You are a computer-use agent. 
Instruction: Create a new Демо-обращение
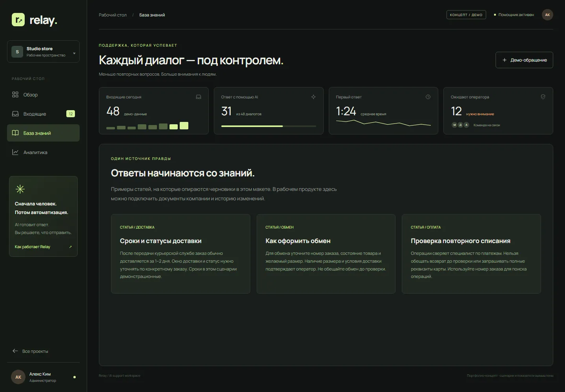coord(524,60)
